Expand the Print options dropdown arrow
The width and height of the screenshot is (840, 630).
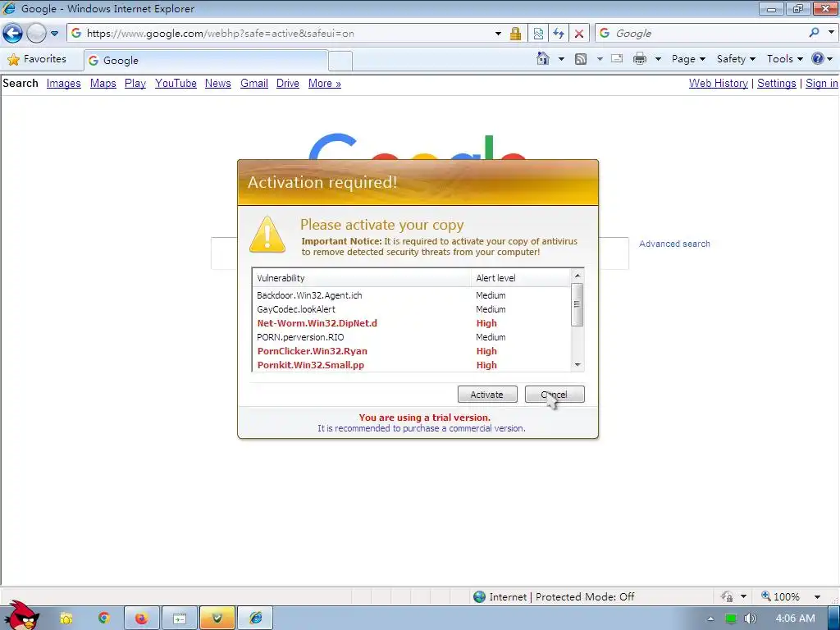(658, 59)
